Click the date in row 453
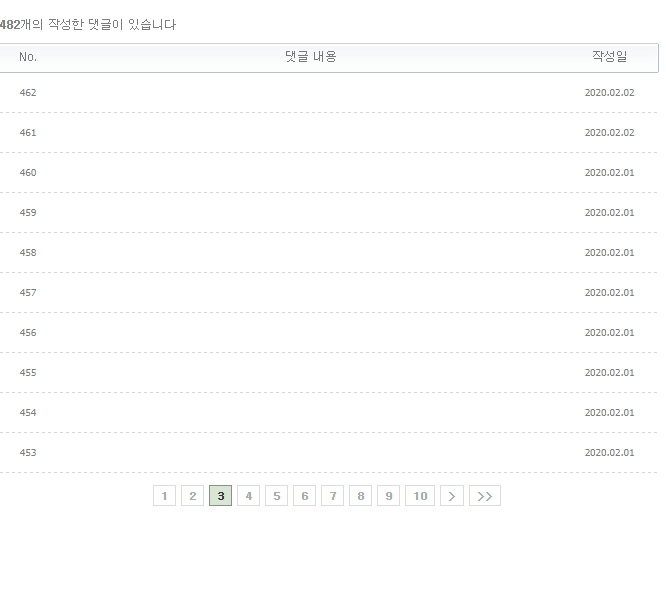The height and width of the screenshot is (603, 666). tap(610, 452)
